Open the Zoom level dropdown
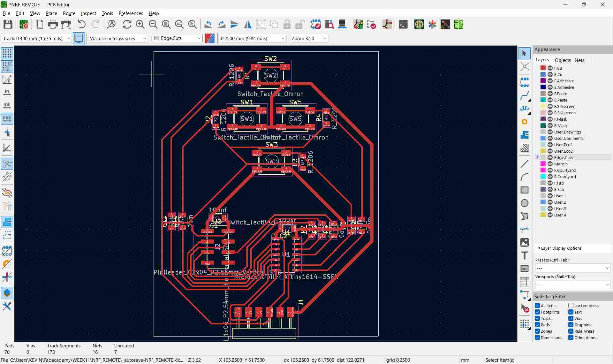 point(309,38)
